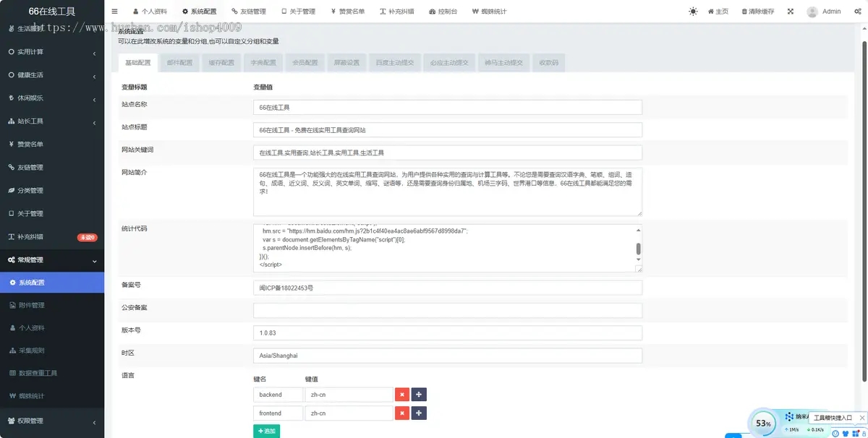This screenshot has height=438, width=868.
Task: Open 数据查重工具 in the sidebar
Action: [52, 374]
